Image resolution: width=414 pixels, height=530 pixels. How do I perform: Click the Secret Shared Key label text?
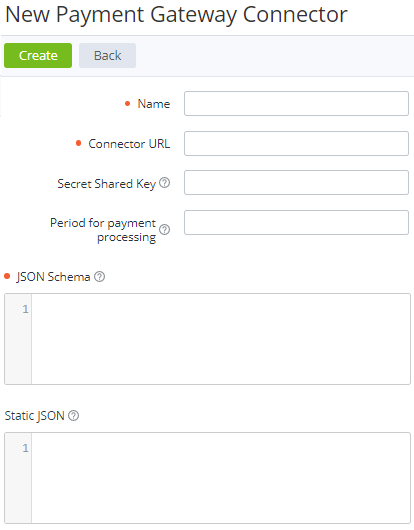(106, 184)
